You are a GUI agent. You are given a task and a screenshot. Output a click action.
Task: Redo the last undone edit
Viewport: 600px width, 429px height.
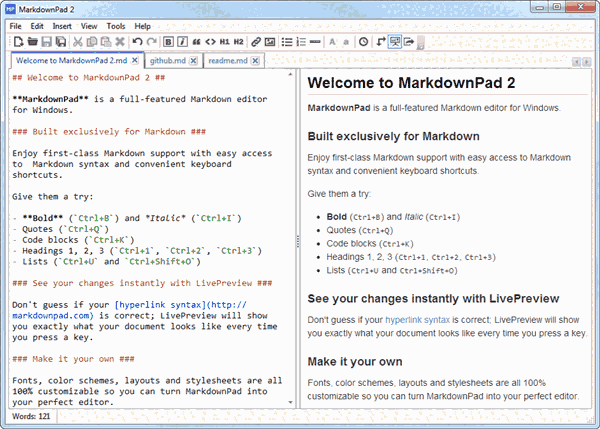point(152,41)
